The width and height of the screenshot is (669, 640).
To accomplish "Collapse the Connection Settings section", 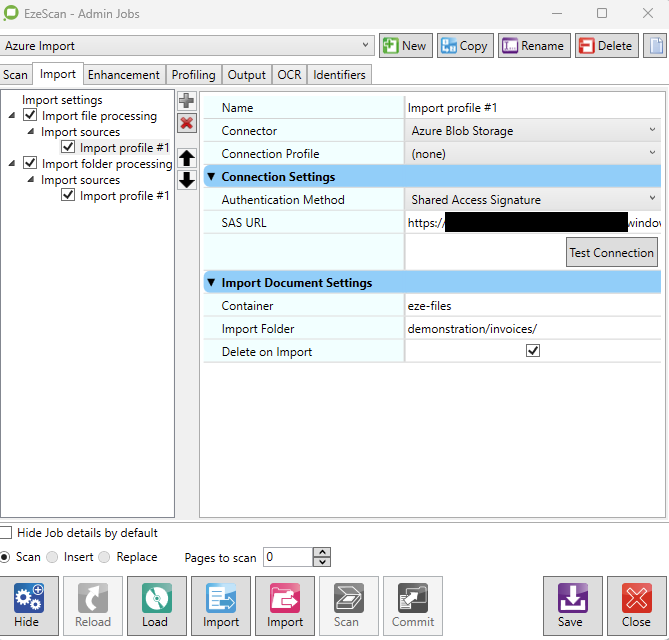I will [211, 177].
